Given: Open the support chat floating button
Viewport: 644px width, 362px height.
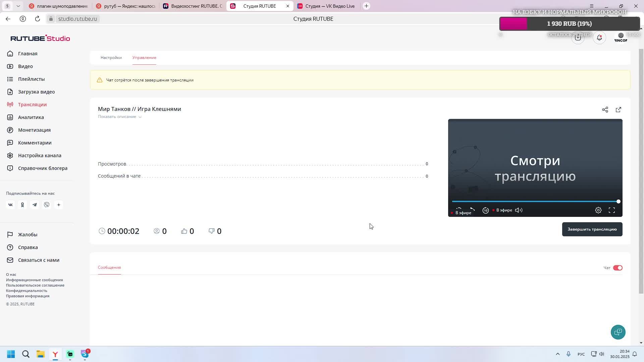Looking at the screenshot, I should [x=618, y=332].
